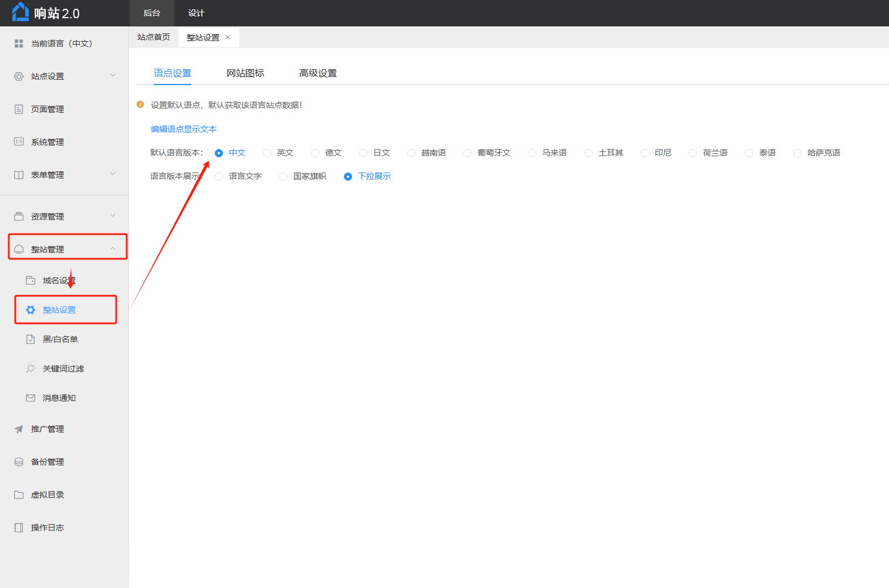The height and width of the screenshot is (588, 889).
Task: Expand the 站点设置 chevron arrow
Action: point(113,76)
